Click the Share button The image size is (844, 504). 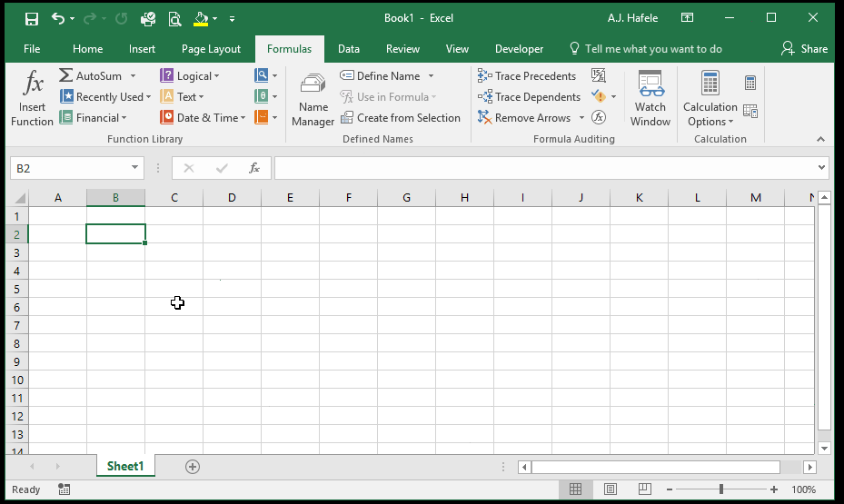(x=804, y=49)
